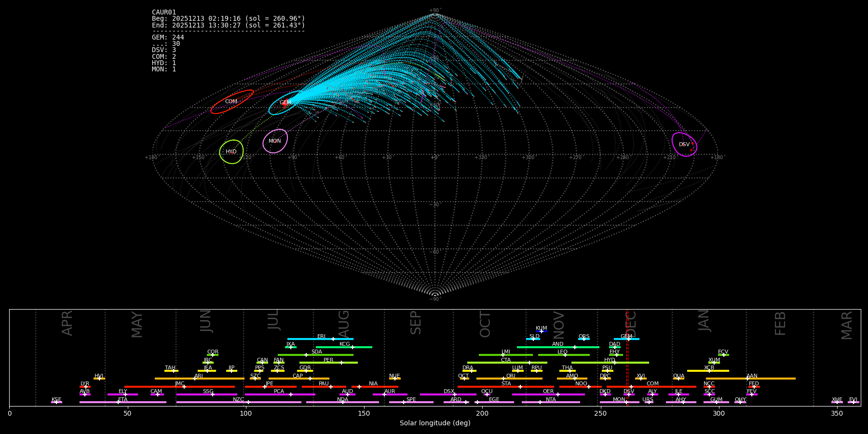Viewport: 868px width, 434px height.
Task: Click the 'DSV: 3' count in legend
Action: (164, 50)
